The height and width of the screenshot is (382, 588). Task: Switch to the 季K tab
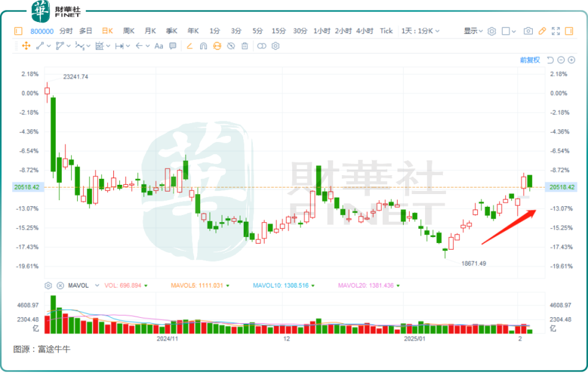click(171, 31)
